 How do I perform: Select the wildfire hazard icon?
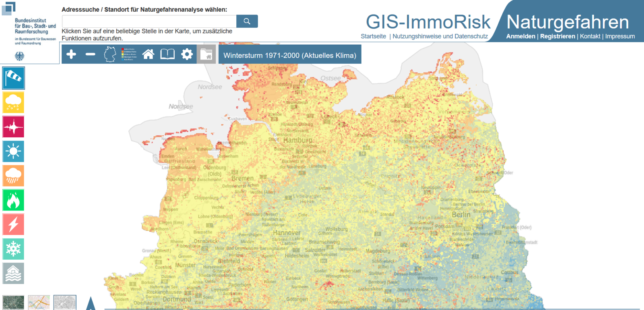point(13,200)
